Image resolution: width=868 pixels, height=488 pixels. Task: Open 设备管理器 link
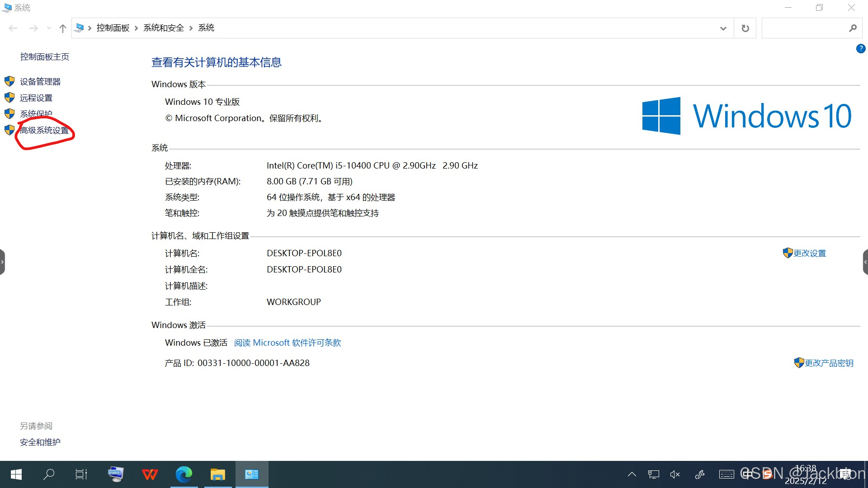[40, 81]
